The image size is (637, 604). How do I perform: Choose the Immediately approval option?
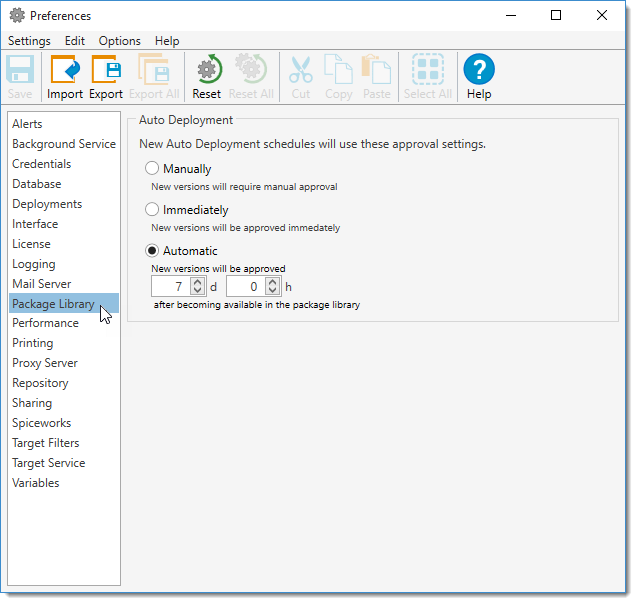pyautogui.click(x=153, y=210)
